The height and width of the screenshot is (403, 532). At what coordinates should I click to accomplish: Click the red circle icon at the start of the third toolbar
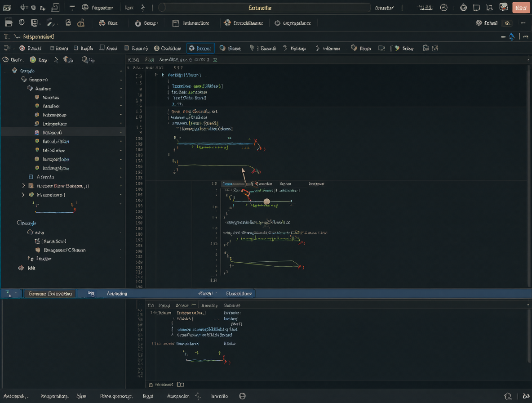[22, 48]
